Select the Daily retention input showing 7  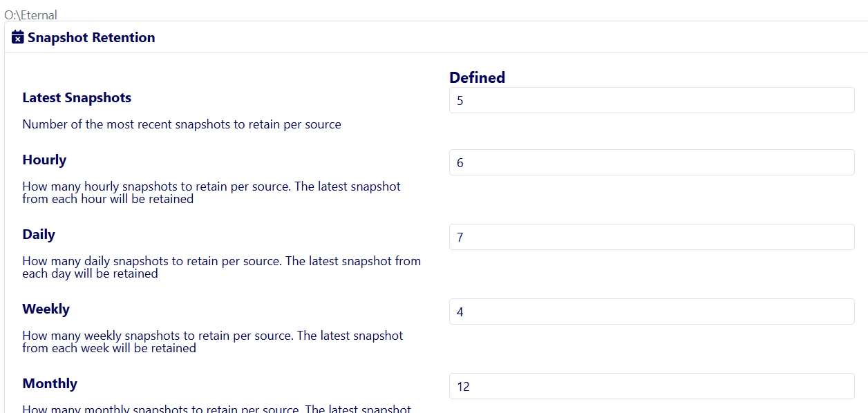651,237
